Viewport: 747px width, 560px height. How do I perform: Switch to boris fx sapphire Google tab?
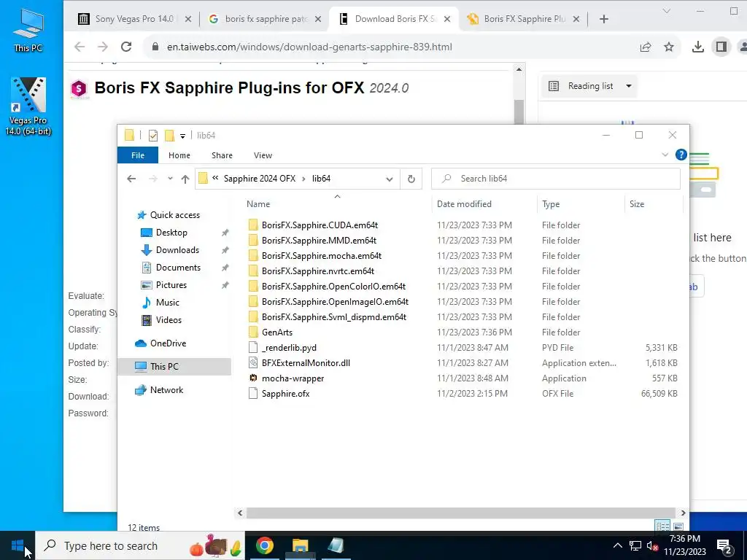[x=266, y=19]
